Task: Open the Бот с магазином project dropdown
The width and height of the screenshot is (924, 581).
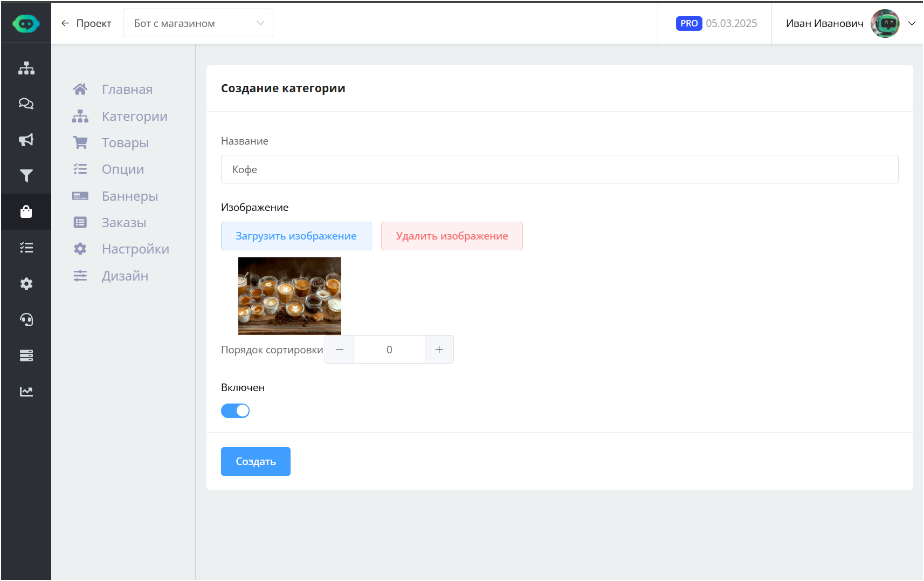Action: tap(198, 23)
